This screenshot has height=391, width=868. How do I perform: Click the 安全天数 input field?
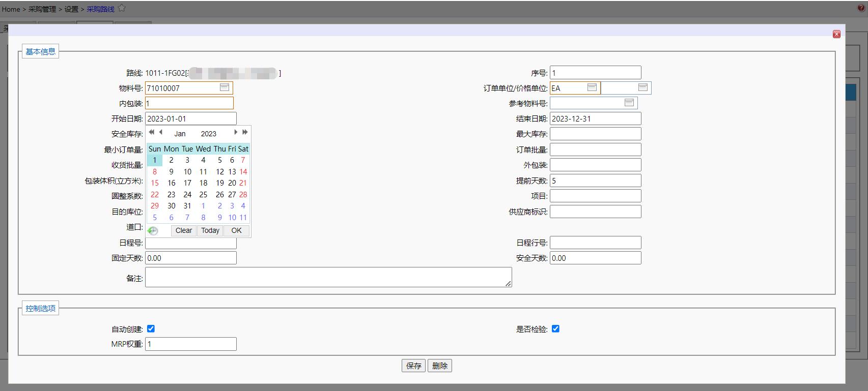tap(596, 258)
